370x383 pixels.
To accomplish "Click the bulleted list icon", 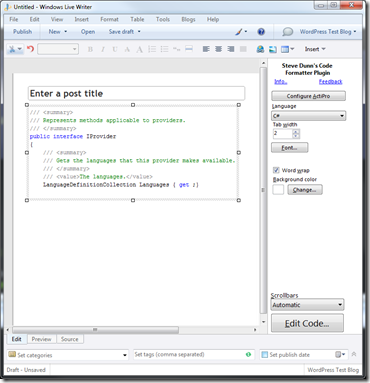I will click(x=164, y=49).
